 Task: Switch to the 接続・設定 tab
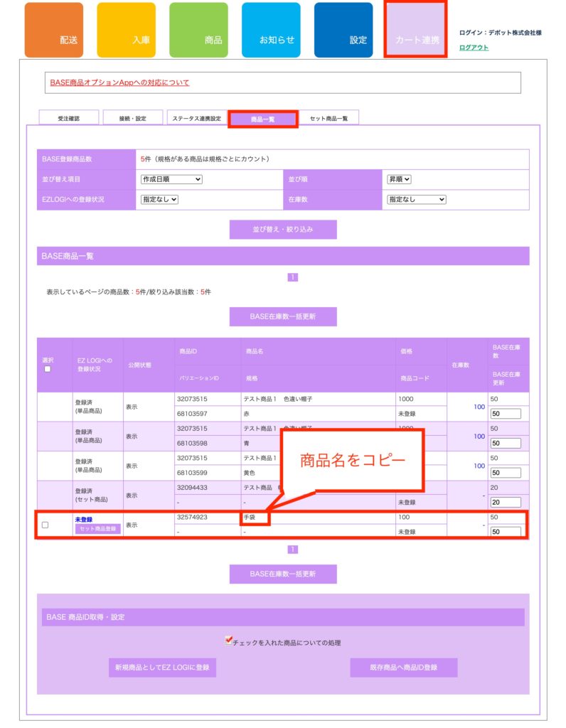[132, 118]
